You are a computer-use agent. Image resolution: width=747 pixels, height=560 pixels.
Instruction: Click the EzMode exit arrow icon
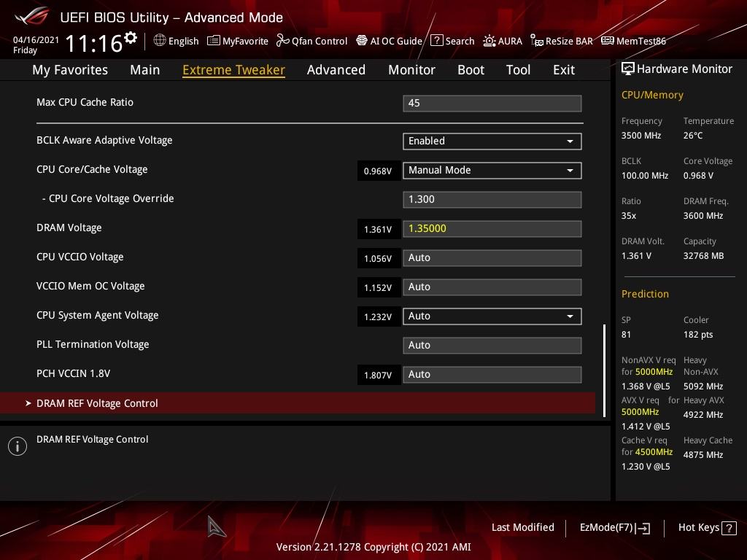pyautogui.click(x=643, y=528)
